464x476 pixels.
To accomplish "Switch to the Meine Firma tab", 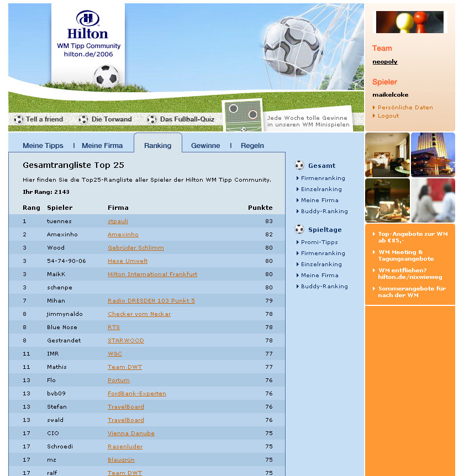I will (102, 146).
